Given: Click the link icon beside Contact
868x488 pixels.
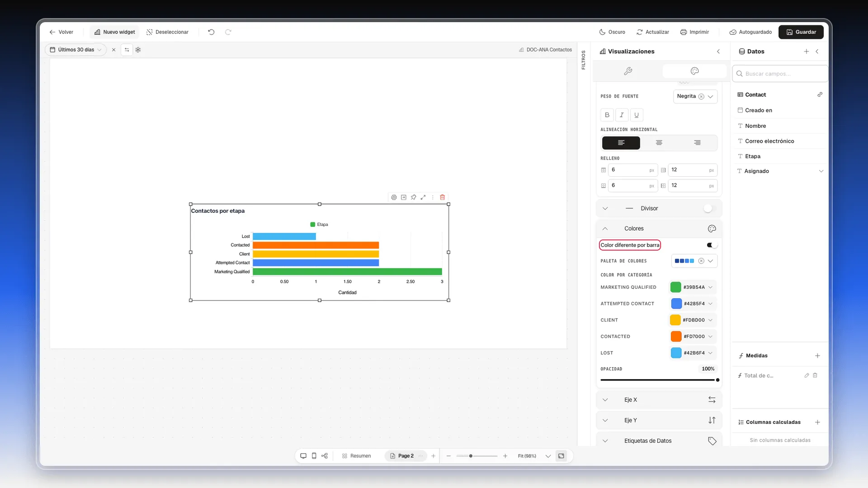Looking at the screenshot, I should (820, 94).
